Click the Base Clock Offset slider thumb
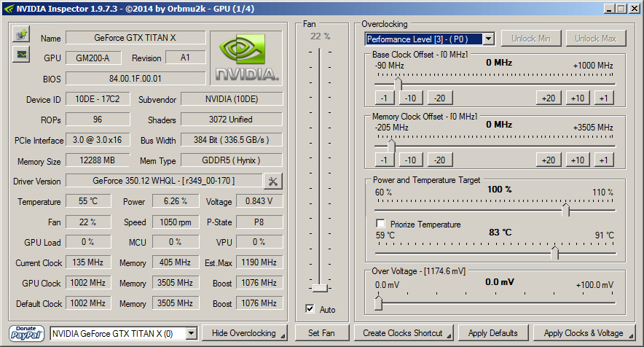This screenshot has width=644, height=347. 398,83
